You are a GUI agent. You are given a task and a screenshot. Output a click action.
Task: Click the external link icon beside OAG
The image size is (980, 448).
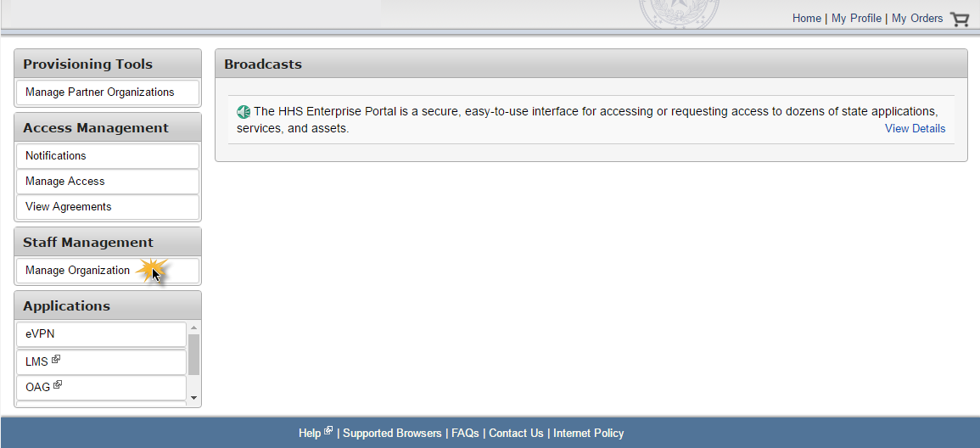tap(59, 385)
